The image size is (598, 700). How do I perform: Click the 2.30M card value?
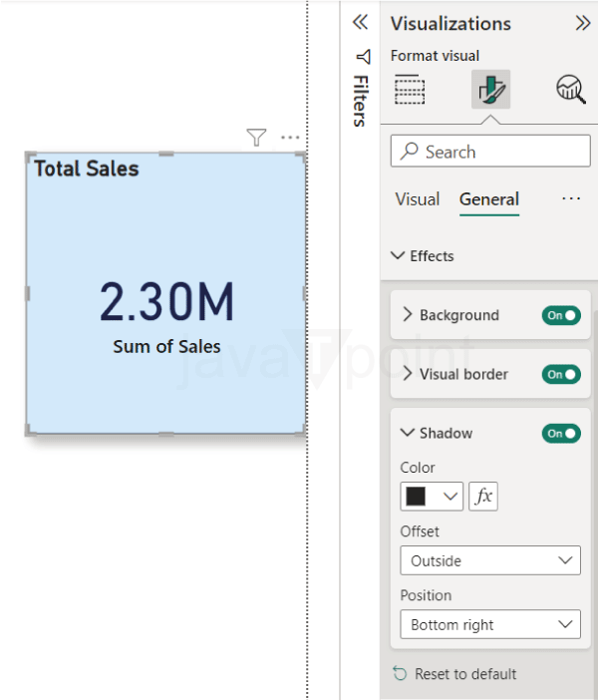point(166,301)
